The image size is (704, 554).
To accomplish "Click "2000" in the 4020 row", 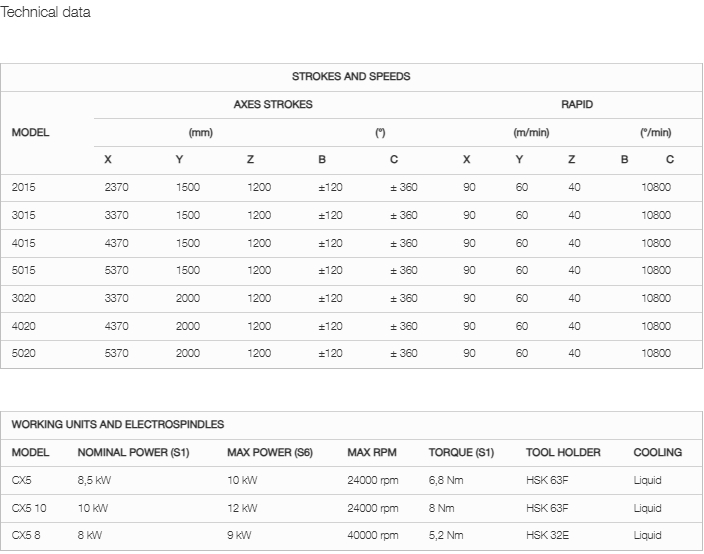I will pos(188,326).
